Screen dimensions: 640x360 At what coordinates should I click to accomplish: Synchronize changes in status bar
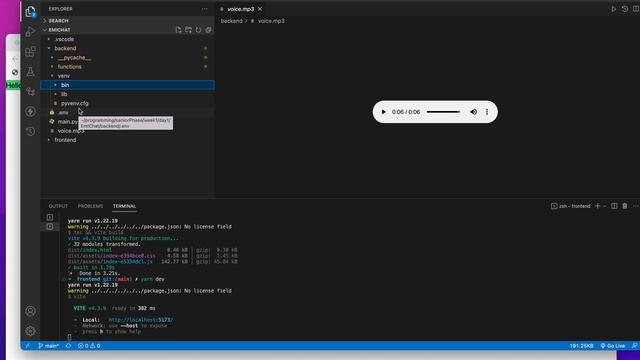click(x=68, y=346)
